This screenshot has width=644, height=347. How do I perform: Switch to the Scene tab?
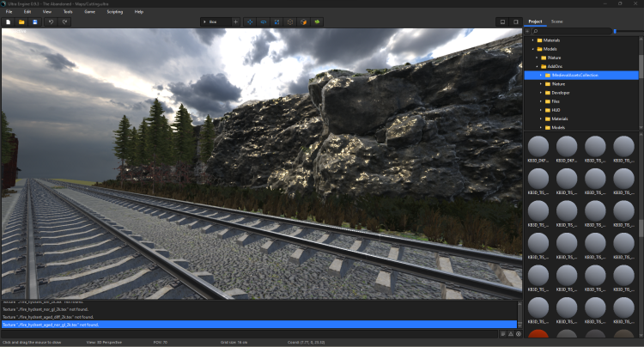pos(556,21)
